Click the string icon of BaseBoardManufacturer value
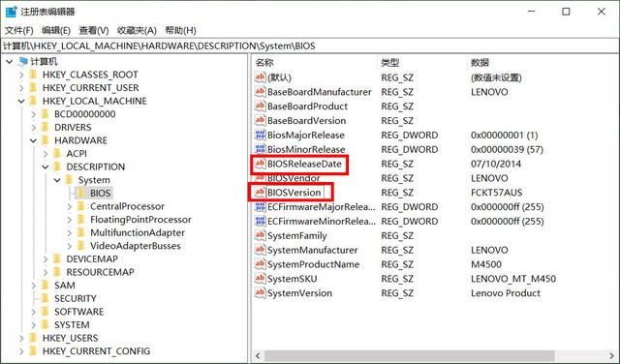 click(x=260, y=92)
